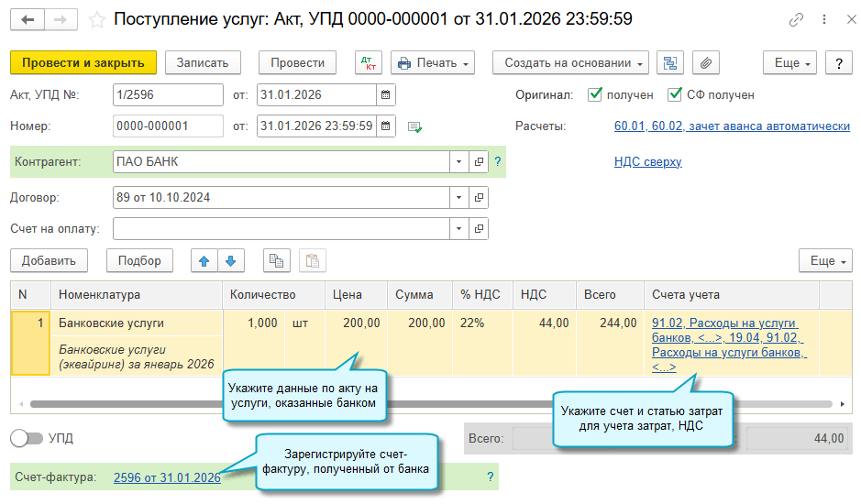Viewport: 861px width, 504px height.
Task: Add document to favorites with star icon
Action: pyautogui.click(x=97, y=20)
